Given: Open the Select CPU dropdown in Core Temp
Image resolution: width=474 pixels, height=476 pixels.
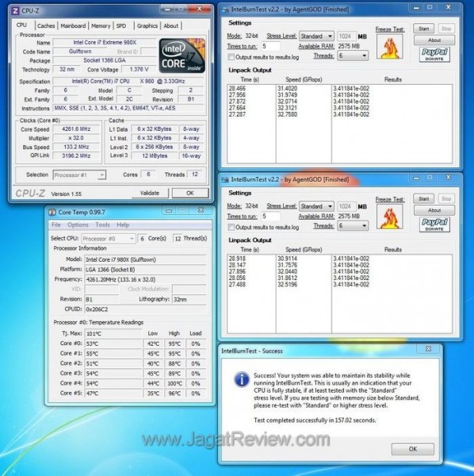Looking at the screenshot, I should (109, 239).
